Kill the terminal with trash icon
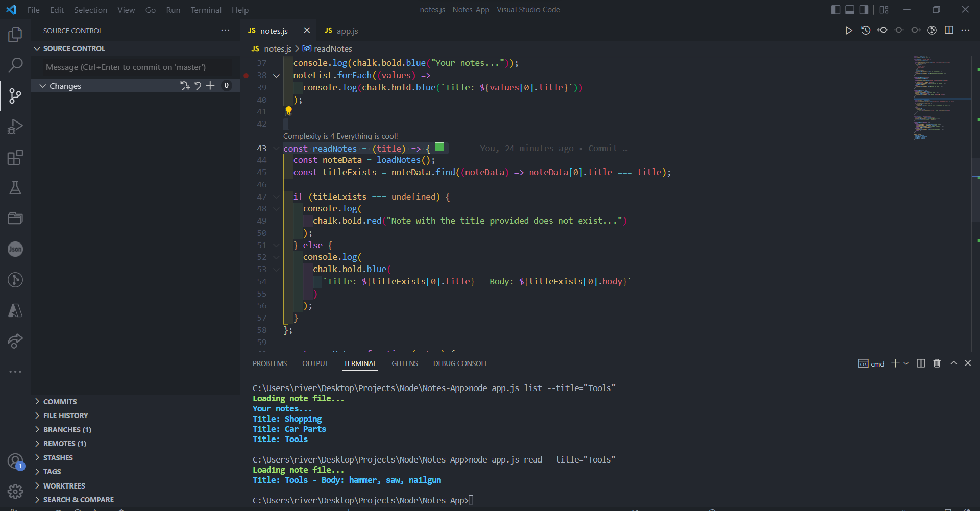980x511 pixels. tap(937, 363)
